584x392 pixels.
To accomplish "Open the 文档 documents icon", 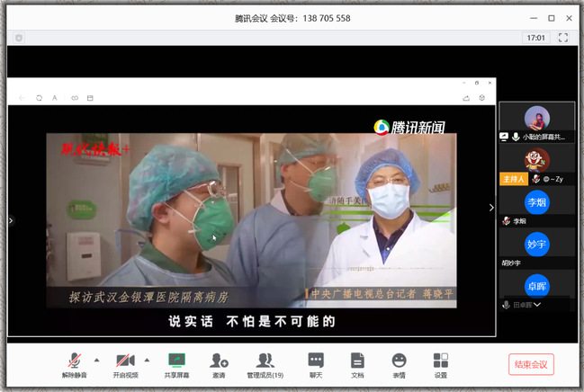I will (x=357, y=361).
